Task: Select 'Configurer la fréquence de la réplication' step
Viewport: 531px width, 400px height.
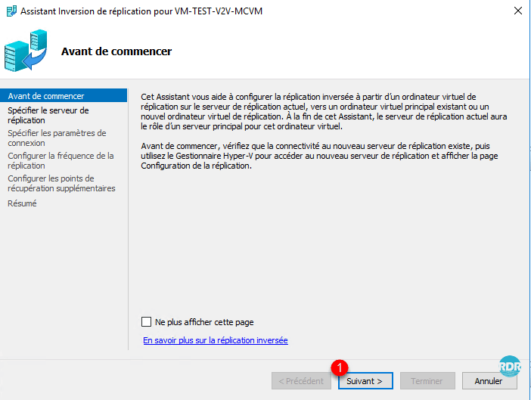Action: tap(61, 161)
